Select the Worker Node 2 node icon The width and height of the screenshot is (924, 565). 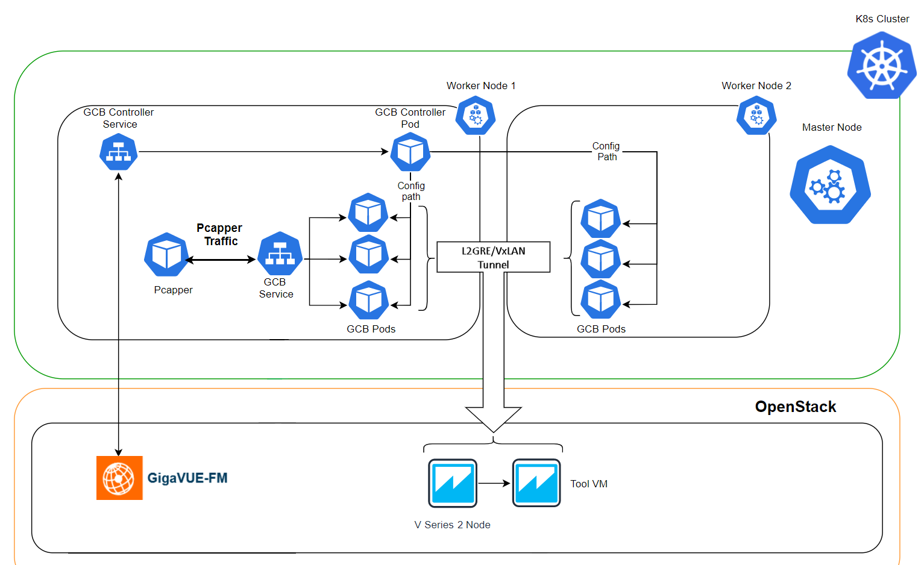pos(756,116)
